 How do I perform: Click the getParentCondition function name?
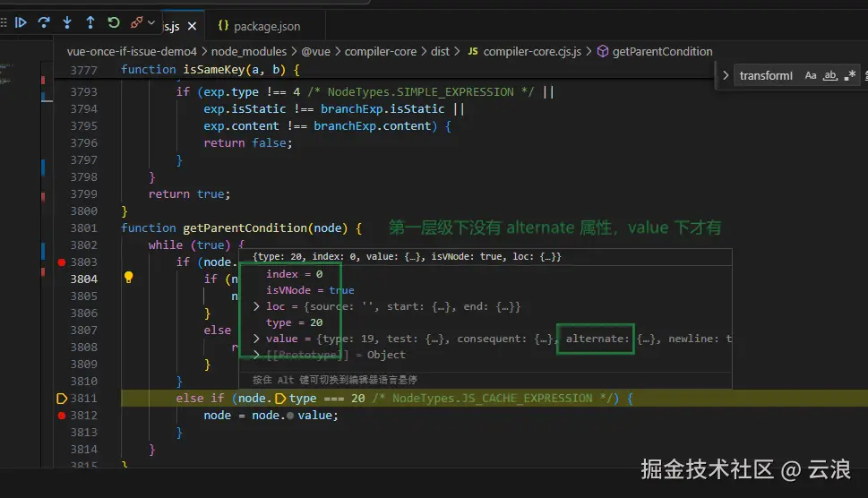(245, 228)
